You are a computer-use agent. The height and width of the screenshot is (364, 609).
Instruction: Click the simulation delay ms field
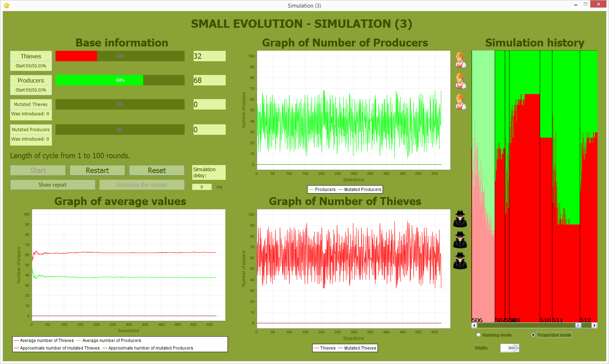coord(202,187)
